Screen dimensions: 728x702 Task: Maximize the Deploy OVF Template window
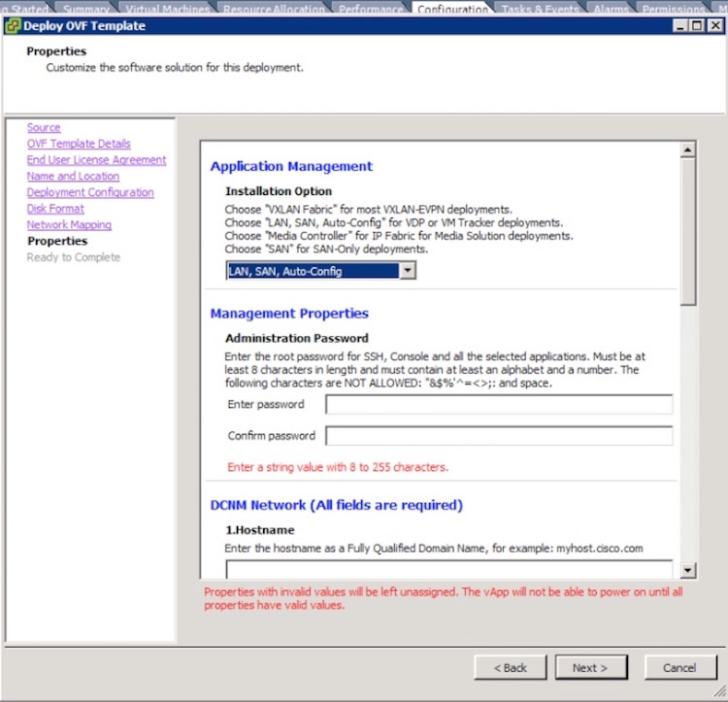coord(697,26)
